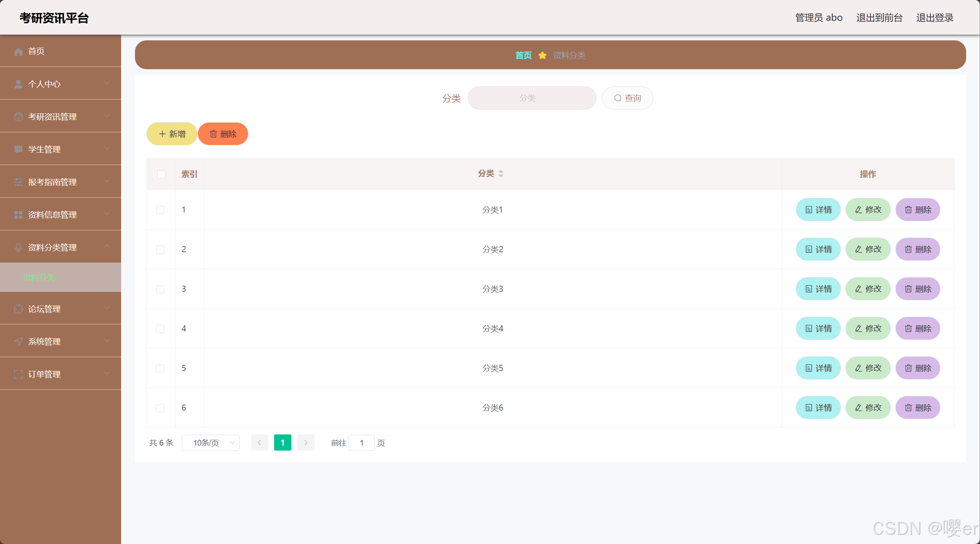
Task: Delete row 分类5 with purple 删除 button
Action: pyautogui.click(x=917, y=368)
